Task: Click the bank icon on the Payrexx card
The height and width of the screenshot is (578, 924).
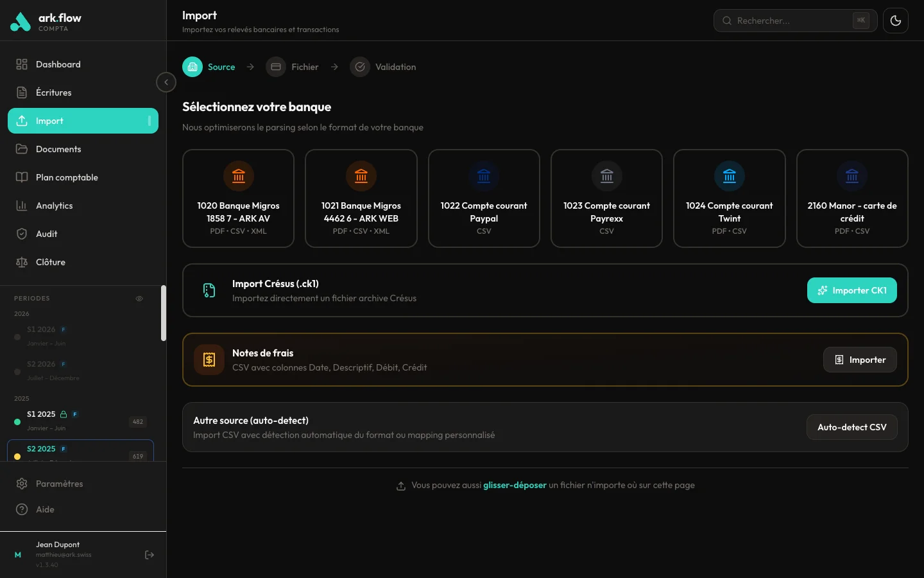Action: point(606,176)
